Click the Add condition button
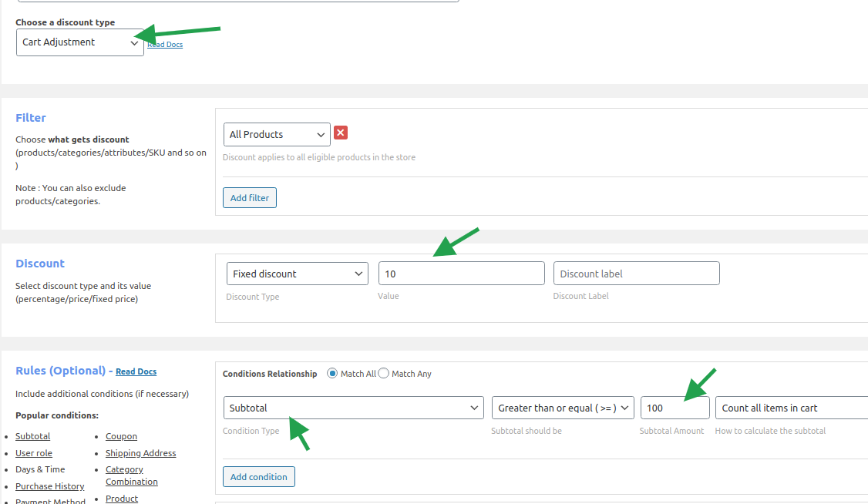868x504 pixels. pyautogui.click(x=258, y=477)
